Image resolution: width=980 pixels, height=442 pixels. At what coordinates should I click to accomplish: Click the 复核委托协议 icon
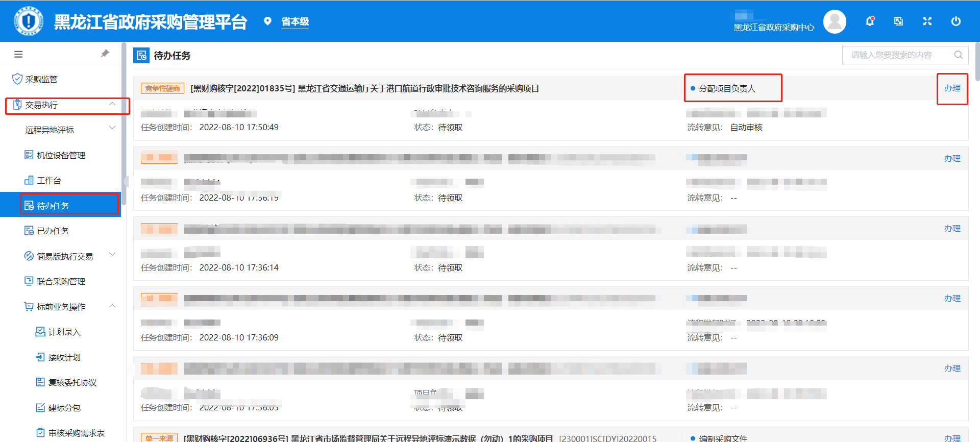click(x=40, y=382)
